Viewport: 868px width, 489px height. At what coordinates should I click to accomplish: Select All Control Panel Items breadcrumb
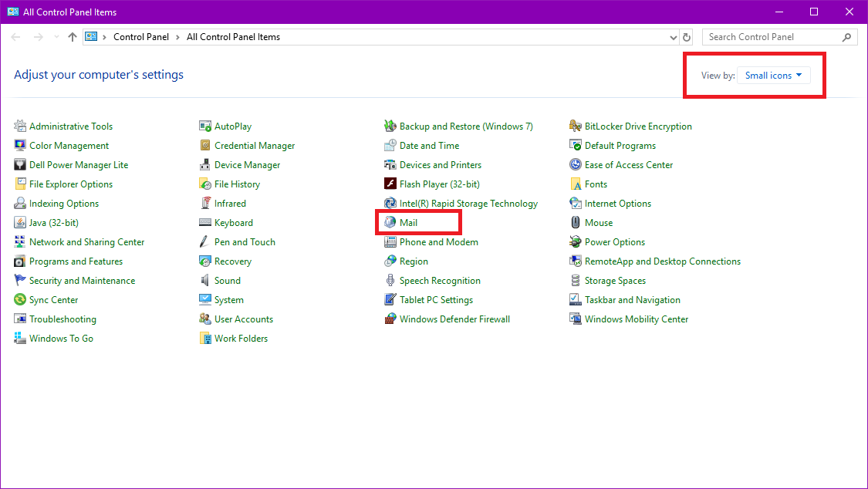point(233,37)
